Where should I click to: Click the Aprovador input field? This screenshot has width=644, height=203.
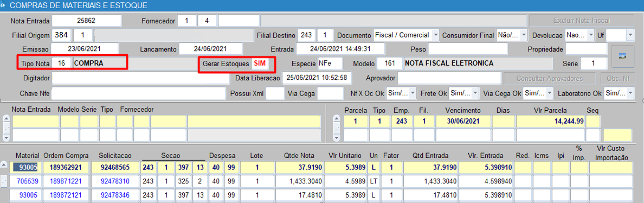pyautogui.click(x=449, y=78)
